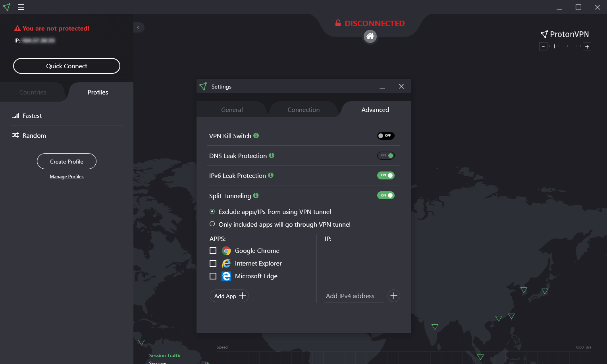Screen dimensions: 607x364
Task: Check the Internet Explorer checkbox
Action: click(x=213, y=264)
